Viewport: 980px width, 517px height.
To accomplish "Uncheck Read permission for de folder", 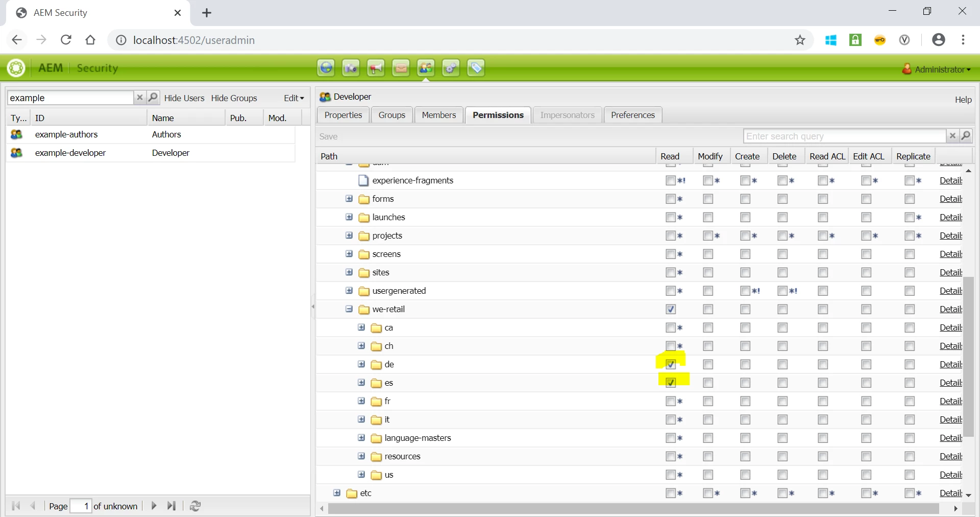I will pyautogui.click(x=671, y=364).
